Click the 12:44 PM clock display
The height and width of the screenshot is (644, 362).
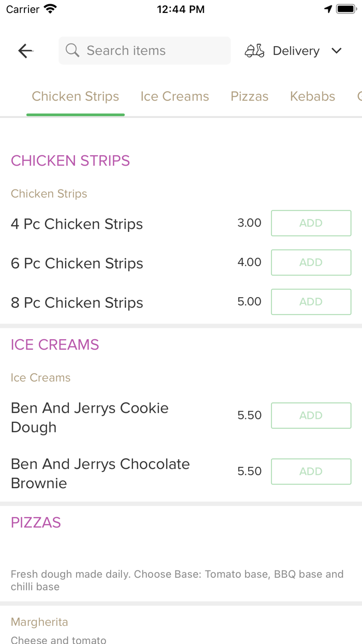pyautogui.click(x=180, y=8)
